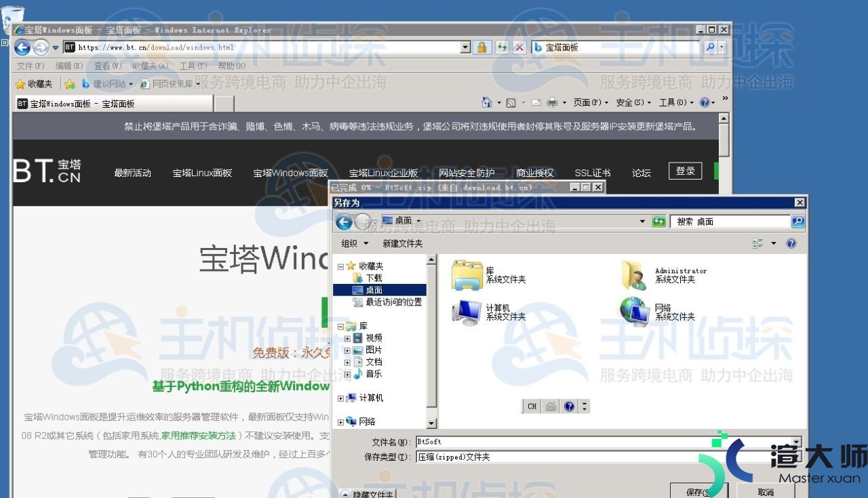The height and width of the screenshot is (498, 868).
Task: Expand the 文档 library node
Action: pyautogui.click(x=347, y=362)
